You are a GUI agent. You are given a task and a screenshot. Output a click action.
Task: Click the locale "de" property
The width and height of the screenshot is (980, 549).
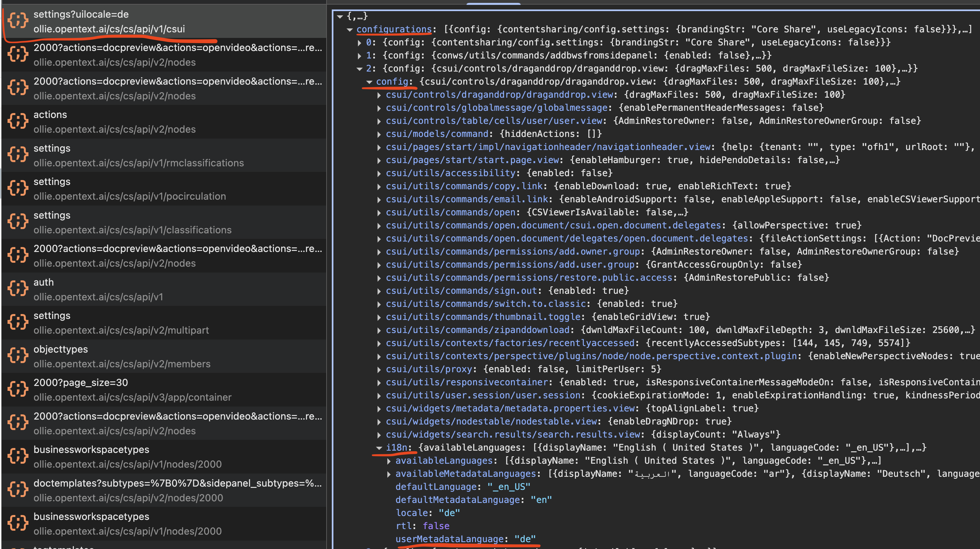point(428,513)
